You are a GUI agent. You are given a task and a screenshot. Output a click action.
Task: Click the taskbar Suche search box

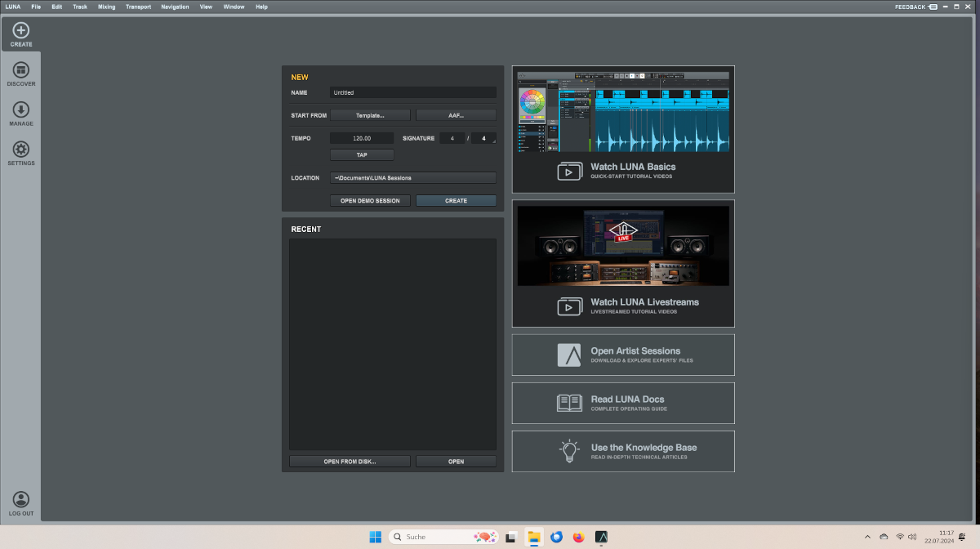(x=443, y=537)
